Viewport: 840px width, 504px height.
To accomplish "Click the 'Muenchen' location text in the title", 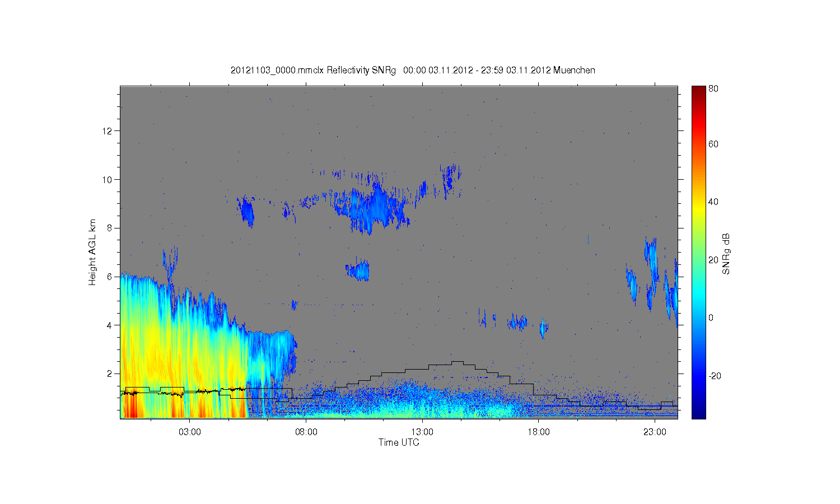I will (x=574, y=71).
